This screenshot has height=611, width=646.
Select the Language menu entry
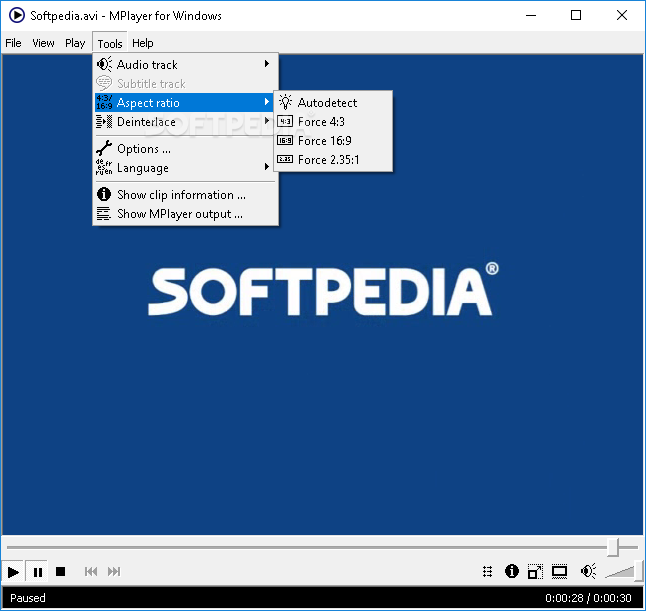pyautogui.click(x=185, y=168)
